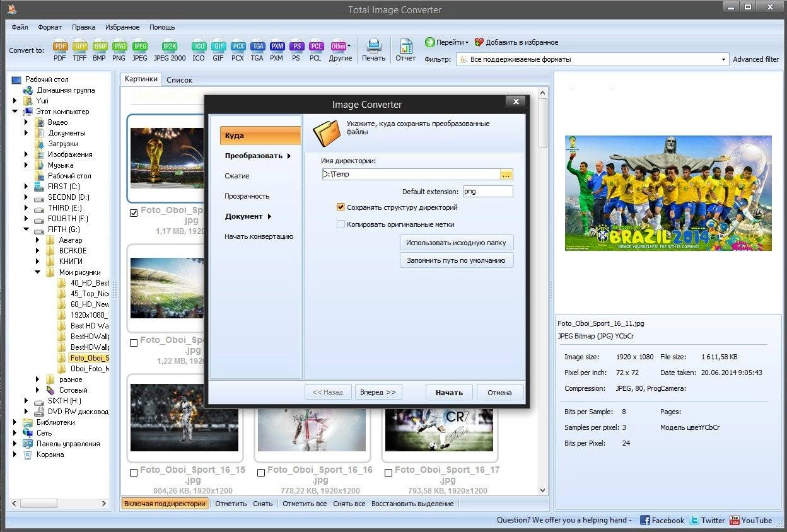
Task: Open Advanced filter link
Action: (755, 59)
